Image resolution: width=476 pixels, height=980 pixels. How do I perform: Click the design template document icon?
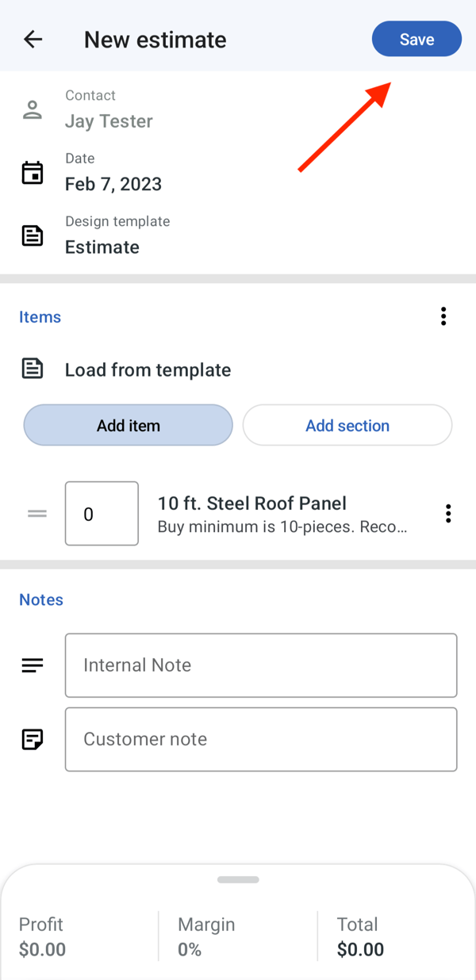[x=32, y=235]
